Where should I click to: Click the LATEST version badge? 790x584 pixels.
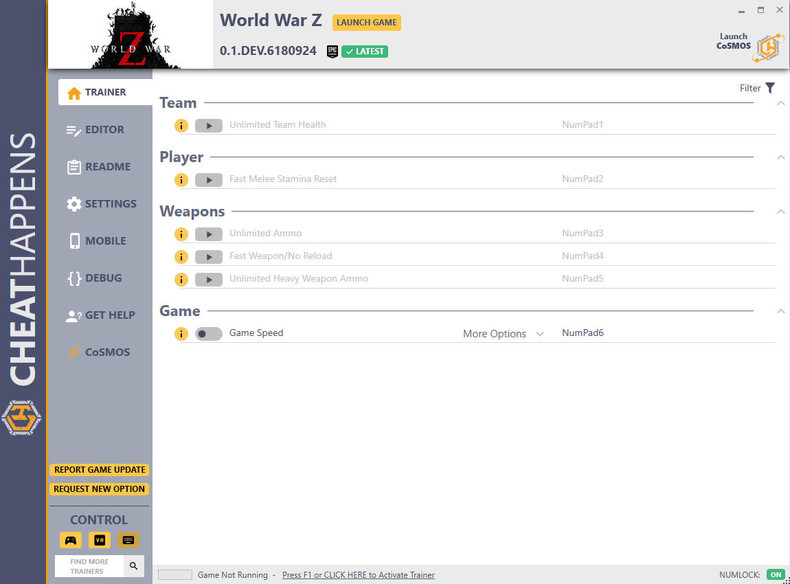(x=365, y=51)
